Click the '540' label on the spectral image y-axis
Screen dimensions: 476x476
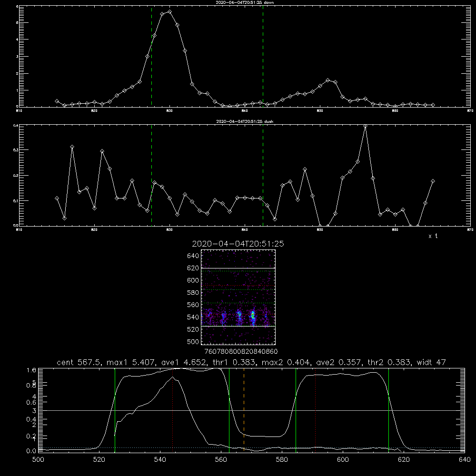tap(193, 317)
